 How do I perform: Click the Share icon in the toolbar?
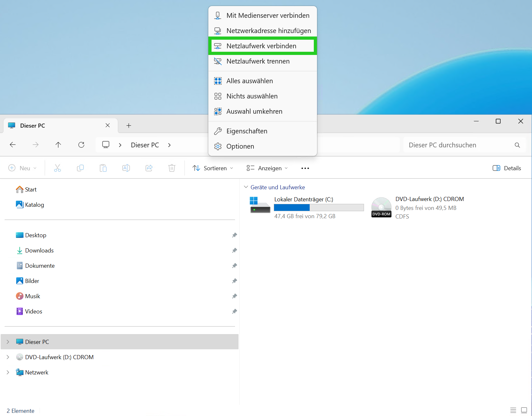149,168
